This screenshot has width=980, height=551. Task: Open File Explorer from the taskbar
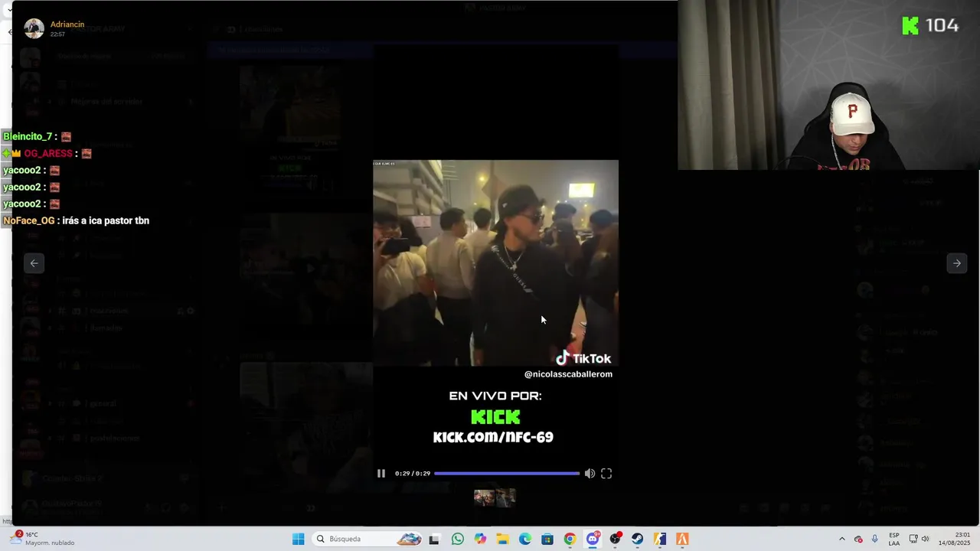click(x=503, y=539)
